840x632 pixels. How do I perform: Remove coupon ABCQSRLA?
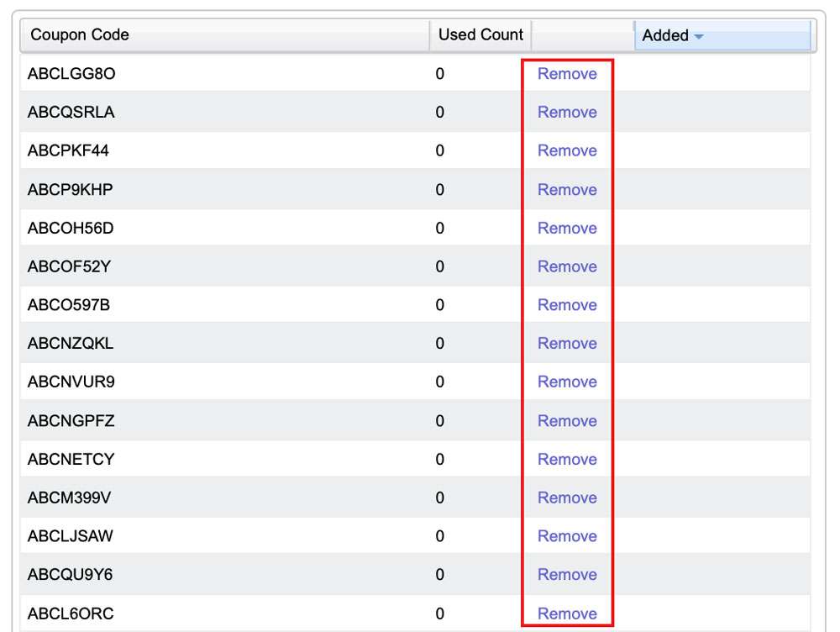coord(567,113)
